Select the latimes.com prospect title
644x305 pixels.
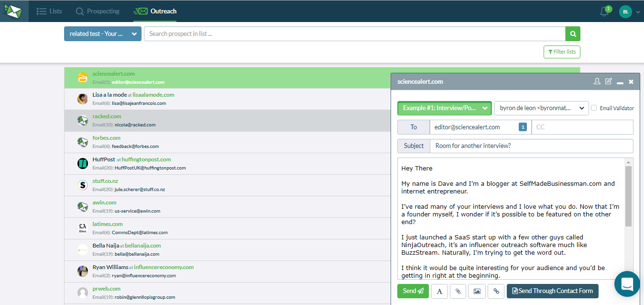tap(108, 224)
